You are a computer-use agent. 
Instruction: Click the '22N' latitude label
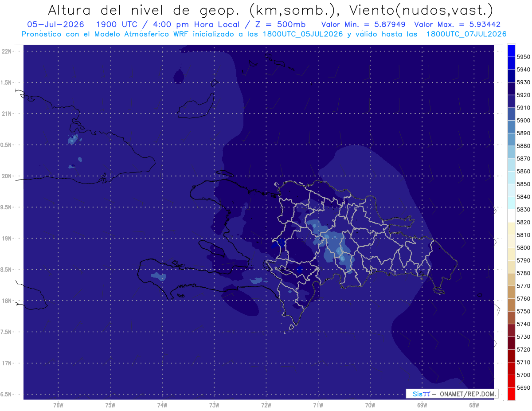click(x=7, y=51)
